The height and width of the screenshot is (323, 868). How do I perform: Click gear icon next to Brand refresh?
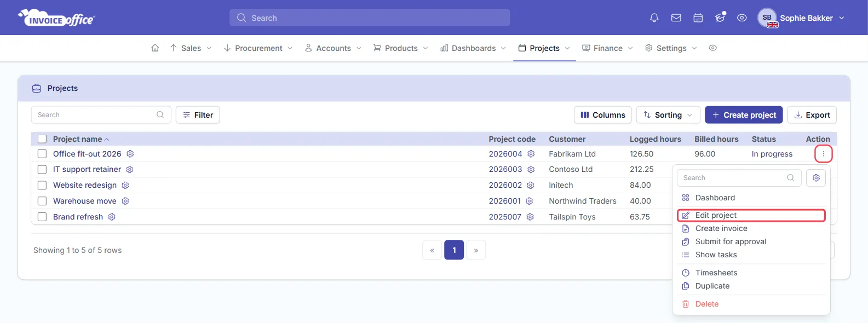click(112, 217)
